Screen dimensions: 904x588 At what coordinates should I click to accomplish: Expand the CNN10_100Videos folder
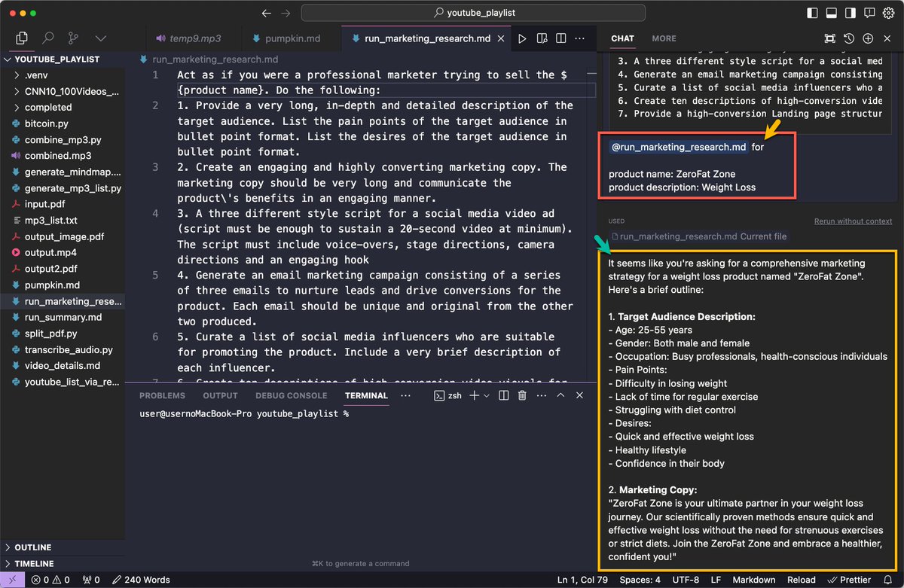pyautogui.click(x=68, y=91)
